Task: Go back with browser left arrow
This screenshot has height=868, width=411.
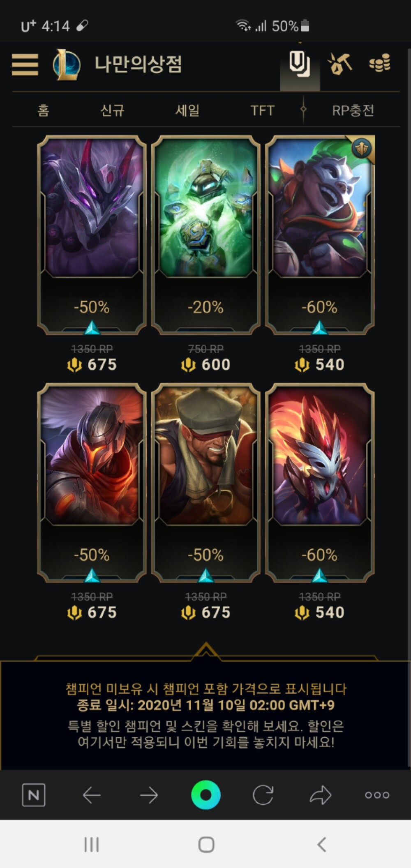Action: [91, 795]
